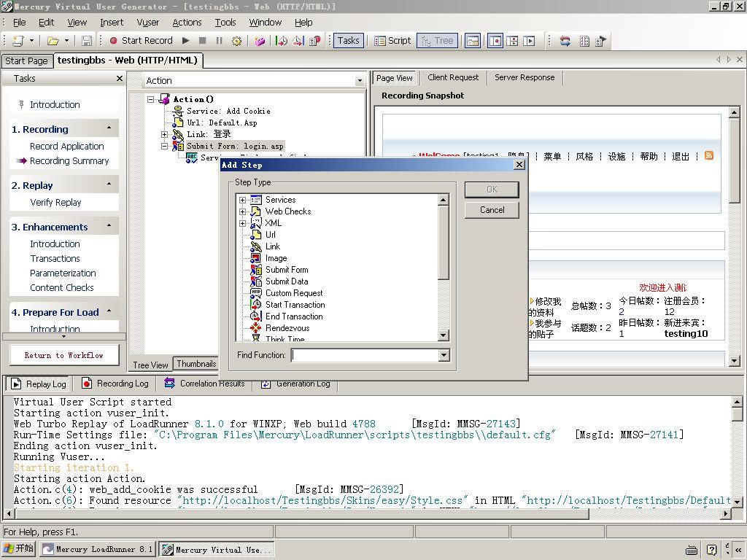Open the File menu

tap(20, 23)
